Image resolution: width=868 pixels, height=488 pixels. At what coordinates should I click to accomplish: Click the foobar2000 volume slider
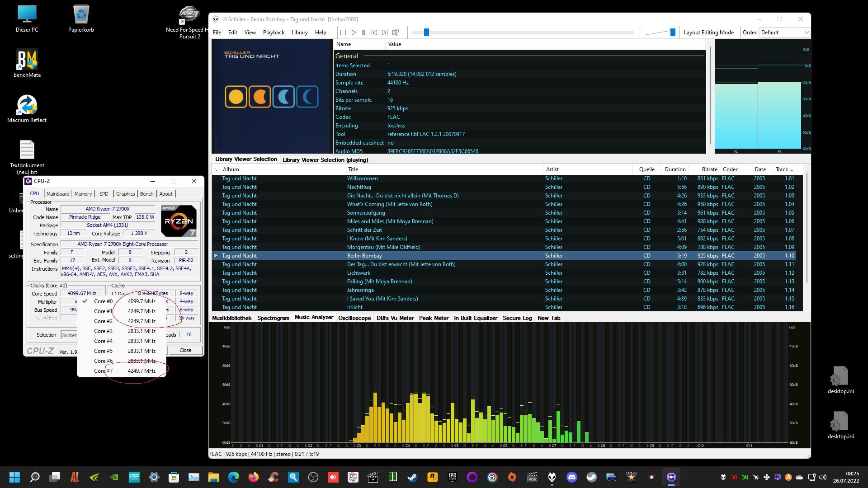[660, 32]
